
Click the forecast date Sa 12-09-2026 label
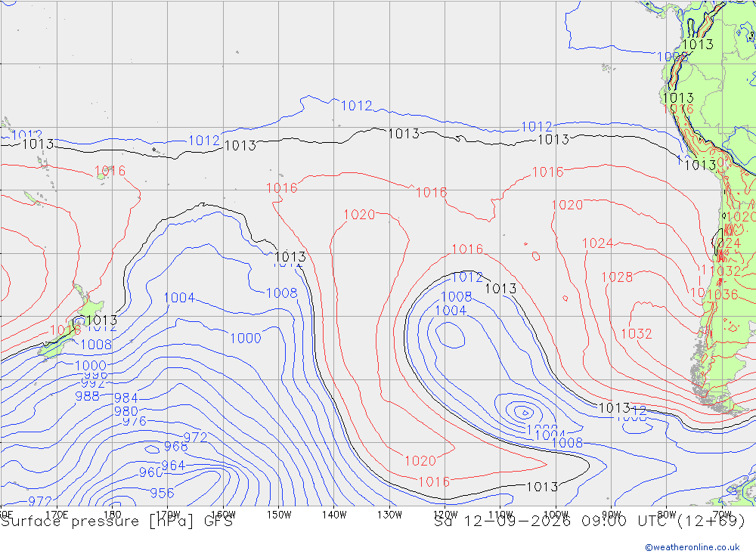(x=502, y=522)
